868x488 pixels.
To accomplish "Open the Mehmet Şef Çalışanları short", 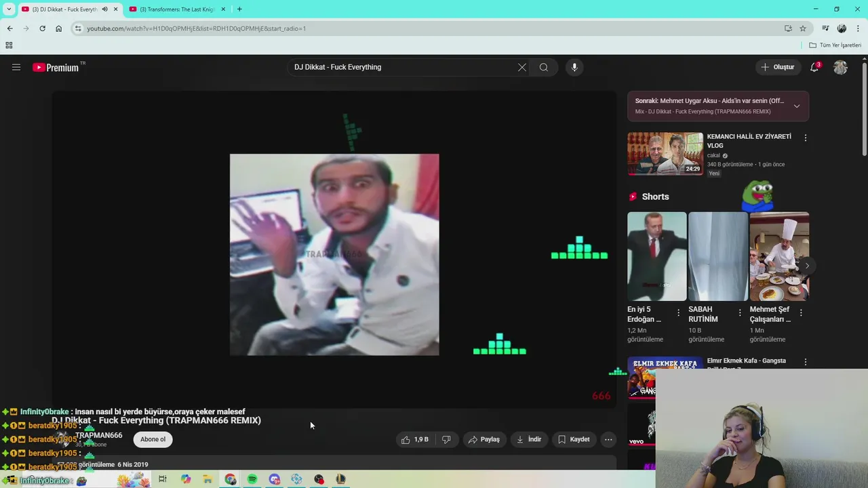I will point(779,256).
